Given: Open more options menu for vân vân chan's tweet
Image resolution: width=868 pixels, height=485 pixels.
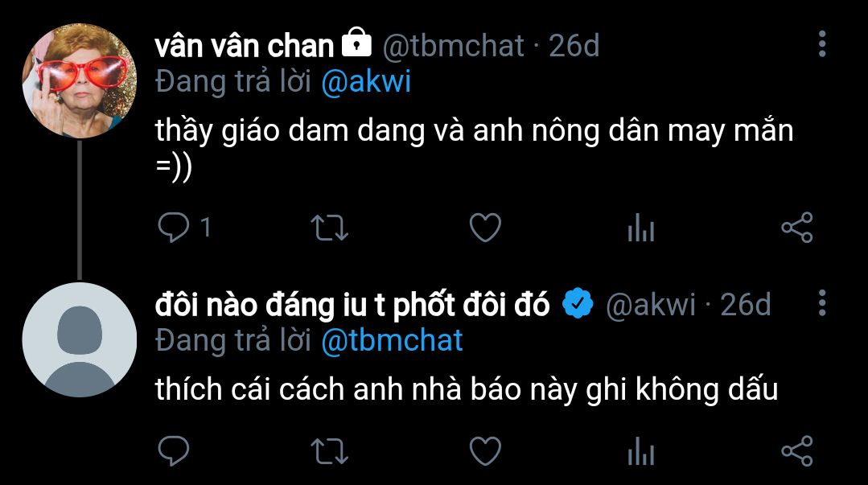Looking at the screenshot, I should (822, 43).
